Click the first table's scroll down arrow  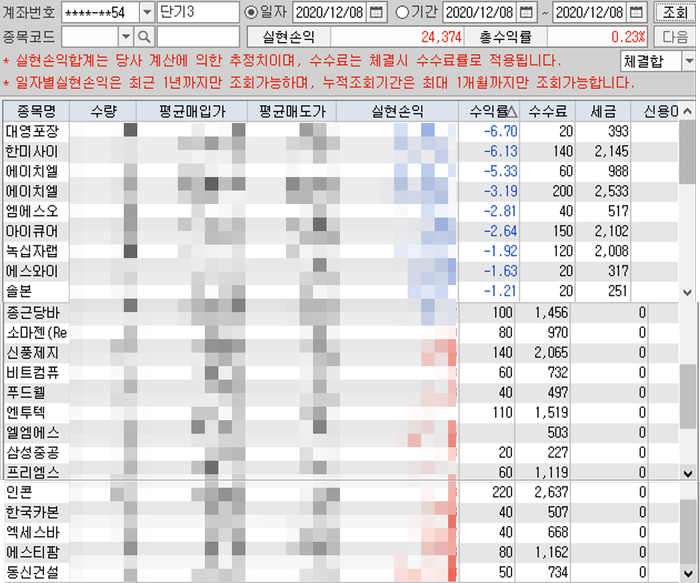688,293
